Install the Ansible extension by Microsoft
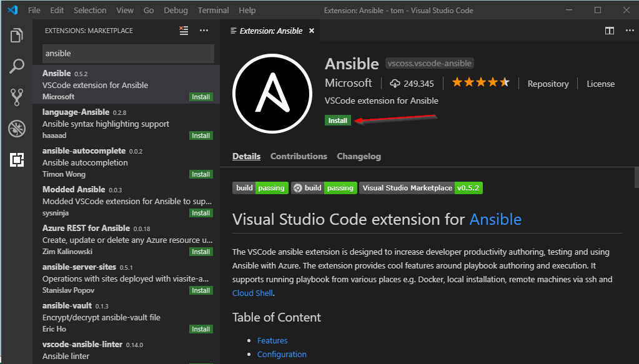The width and height of the screenshot is (639, 364). pos(337,120)
